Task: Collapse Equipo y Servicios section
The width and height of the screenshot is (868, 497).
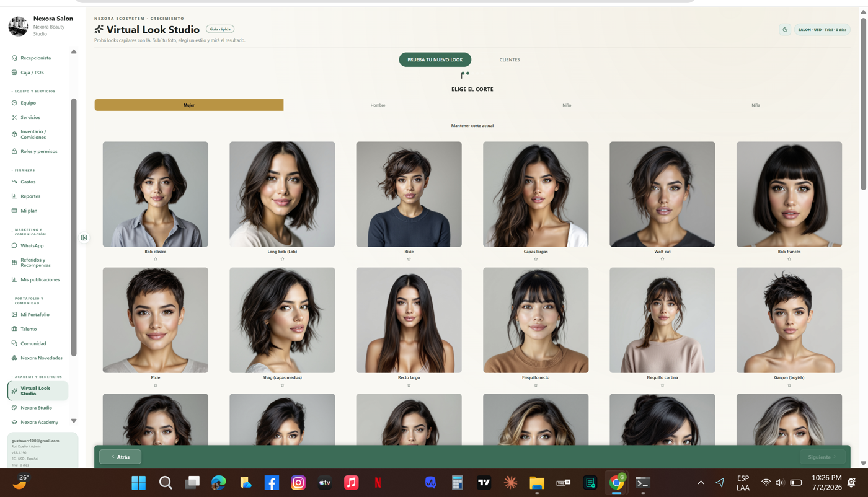Action: 33,91
